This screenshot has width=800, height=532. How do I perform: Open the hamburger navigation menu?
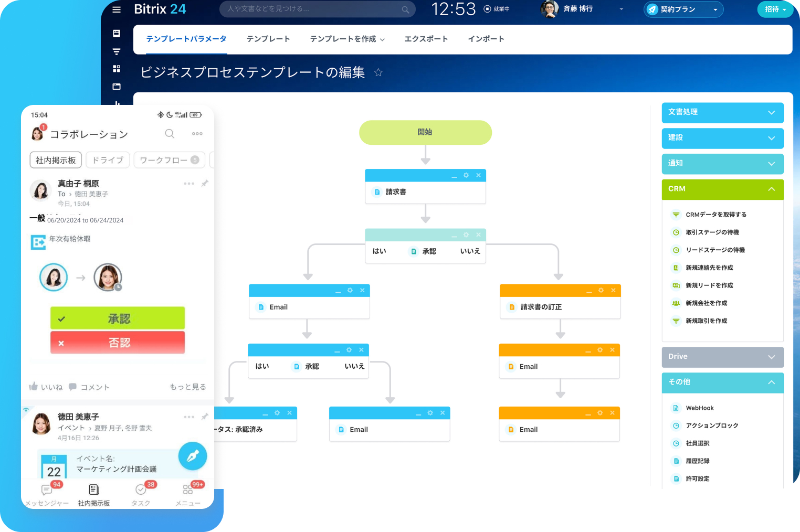tap(117, 9)
